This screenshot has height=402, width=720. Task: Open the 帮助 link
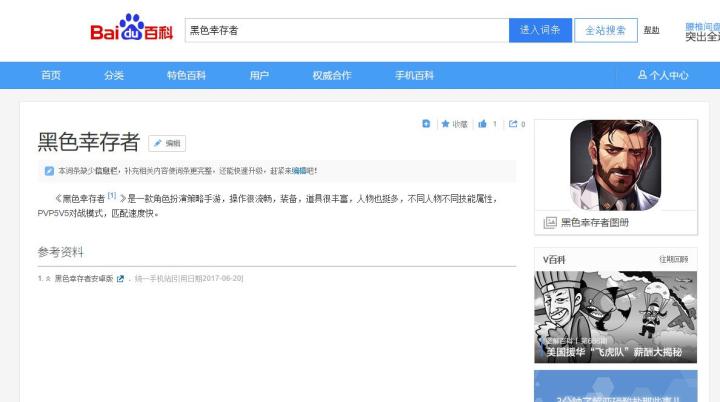coord(651,30)
